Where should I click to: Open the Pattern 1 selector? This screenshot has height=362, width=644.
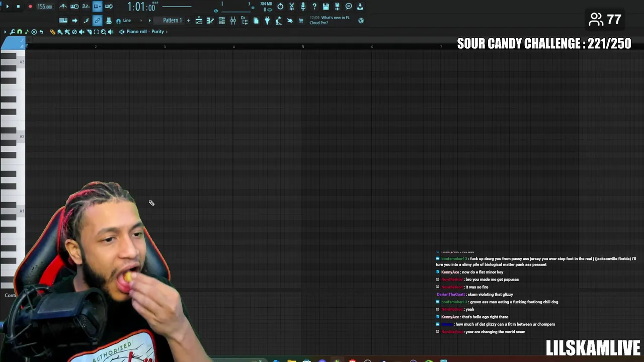coord(170,21)
